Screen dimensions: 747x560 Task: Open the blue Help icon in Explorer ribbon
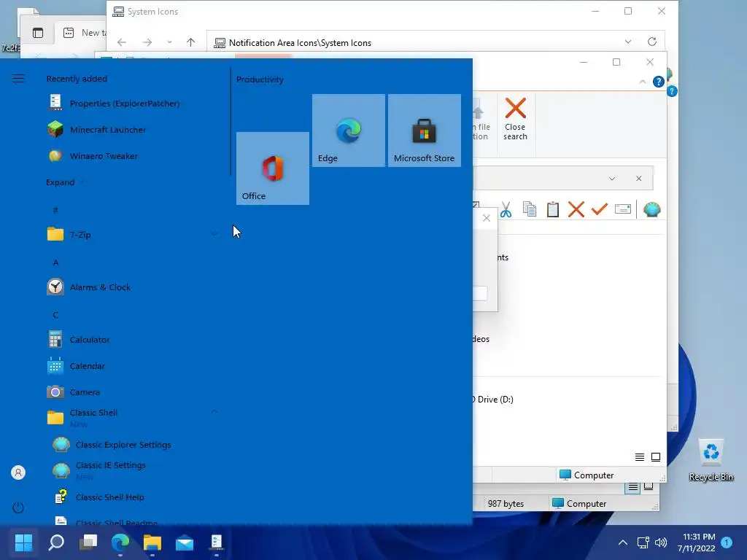point(659,82)
